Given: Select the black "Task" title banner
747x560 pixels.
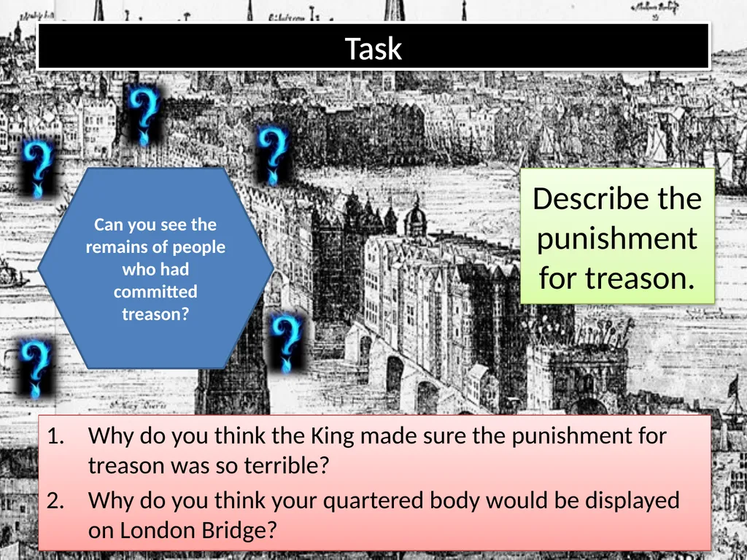Looking at the screenshot, I should pos(373,47).
